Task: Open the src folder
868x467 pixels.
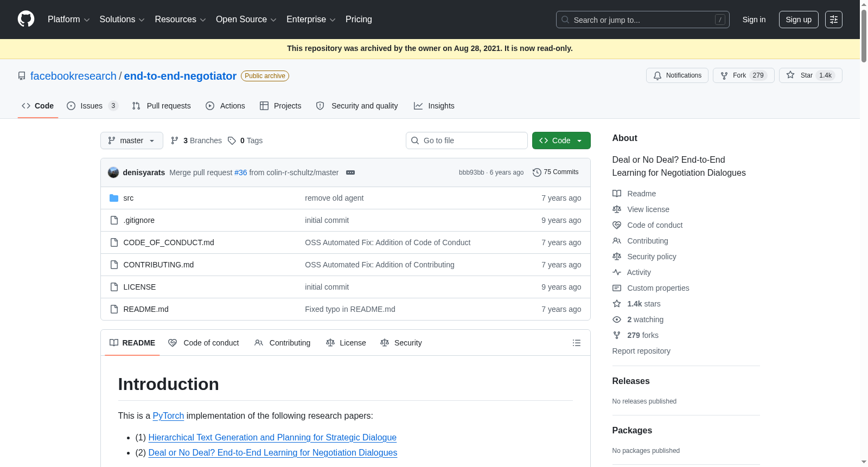Action: click(x=128, y=198)
